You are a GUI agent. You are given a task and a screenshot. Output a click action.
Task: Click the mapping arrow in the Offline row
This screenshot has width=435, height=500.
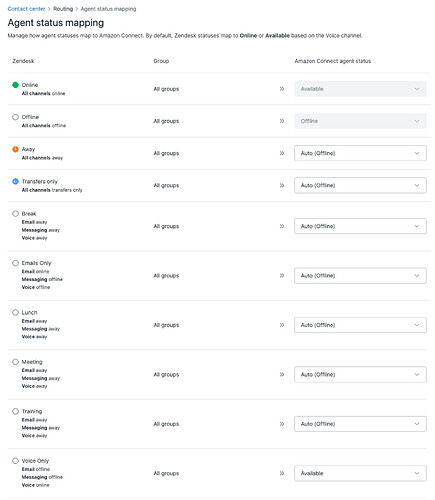pos(282,121)
